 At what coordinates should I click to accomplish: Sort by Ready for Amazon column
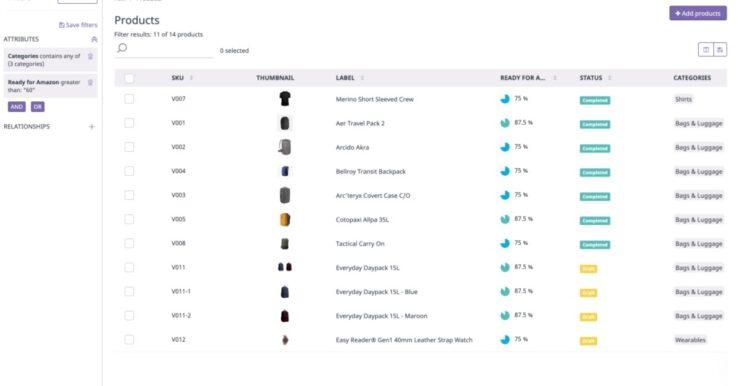[x=555, y=78]
